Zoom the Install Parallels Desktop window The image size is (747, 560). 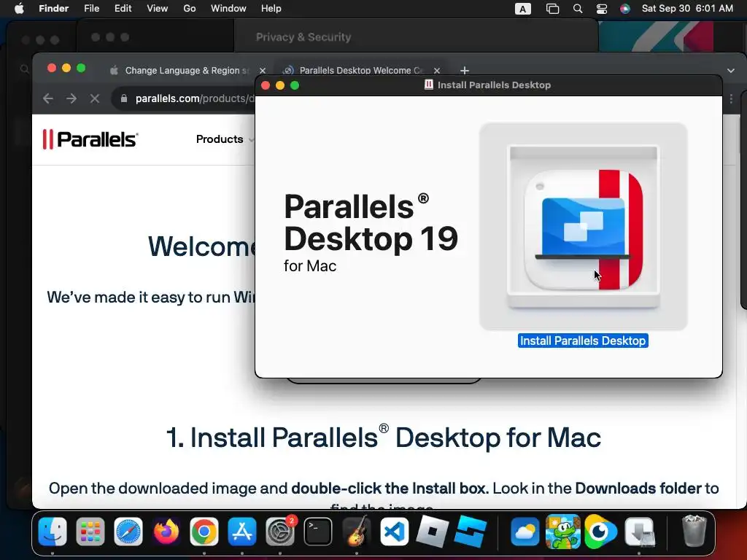295,85
